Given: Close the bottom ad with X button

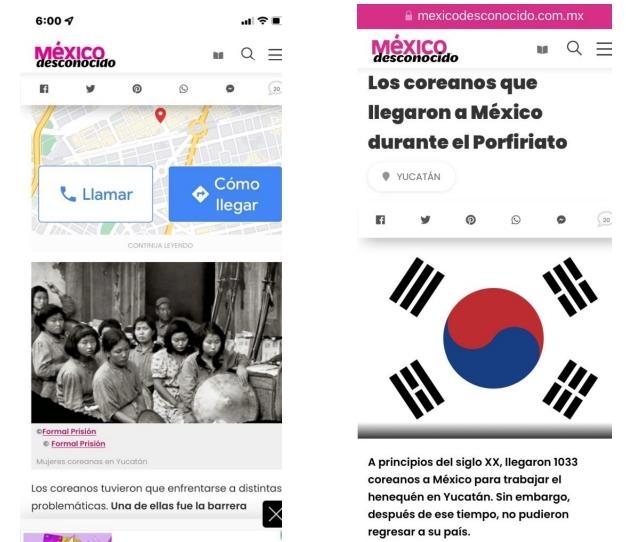Looking at the screenshot, I should coord(273,514).
